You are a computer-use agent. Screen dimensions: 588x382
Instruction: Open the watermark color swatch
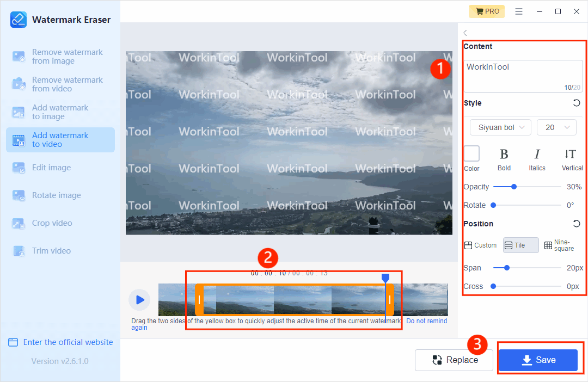tap(471, 154)
